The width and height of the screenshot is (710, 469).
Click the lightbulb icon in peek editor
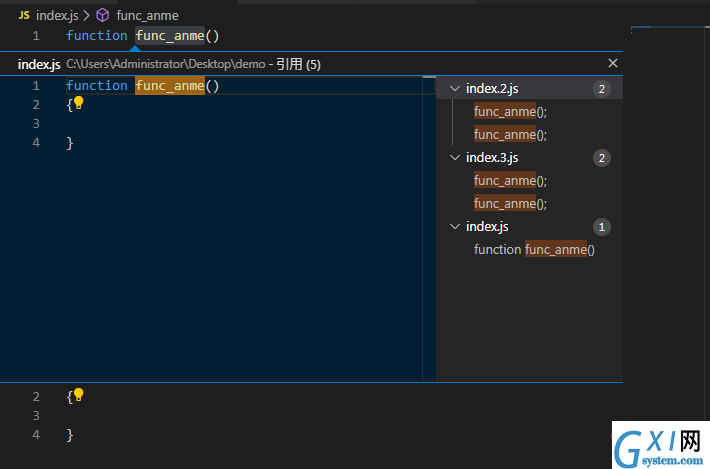click(79, 103)
